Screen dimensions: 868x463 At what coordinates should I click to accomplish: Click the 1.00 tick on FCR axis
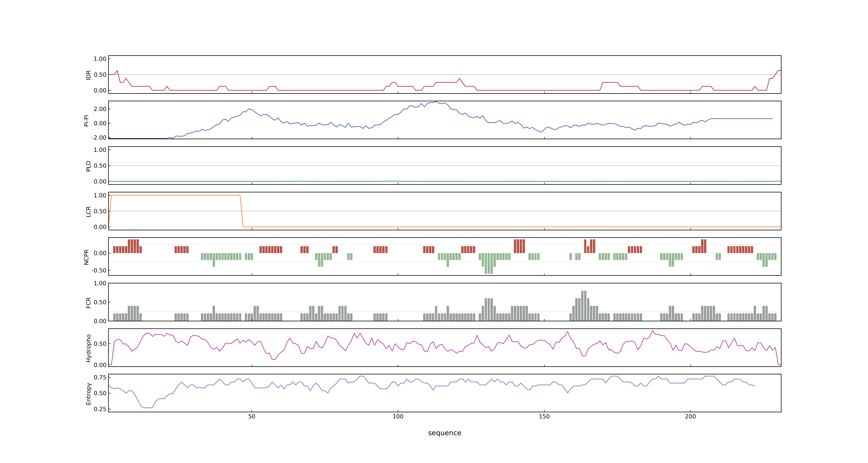coord(100,283)
